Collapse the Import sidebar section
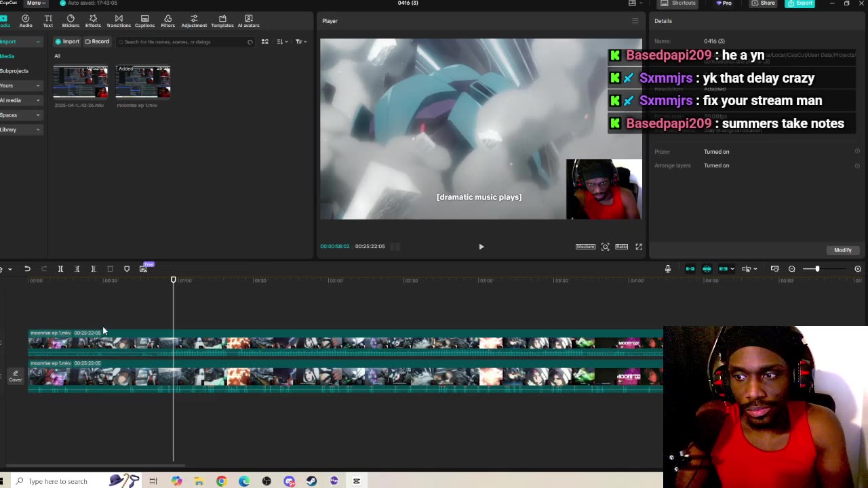This screenshot has height=488, width=868. pyautogui.click(x=38, y=42)
